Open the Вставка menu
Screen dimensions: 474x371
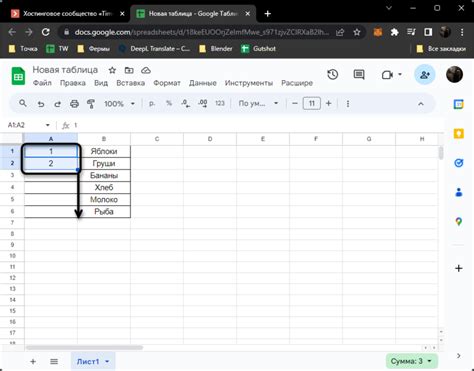130,83
